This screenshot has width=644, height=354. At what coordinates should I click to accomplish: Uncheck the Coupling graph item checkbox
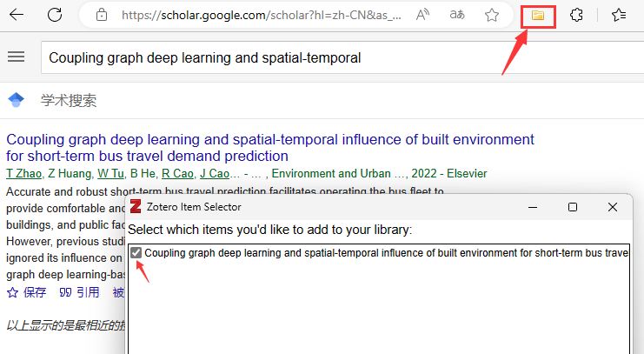(136, 253)
